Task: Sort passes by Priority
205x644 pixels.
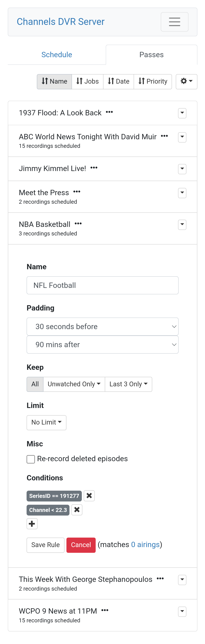Action: pyautogui.click(x=153, y=82)
